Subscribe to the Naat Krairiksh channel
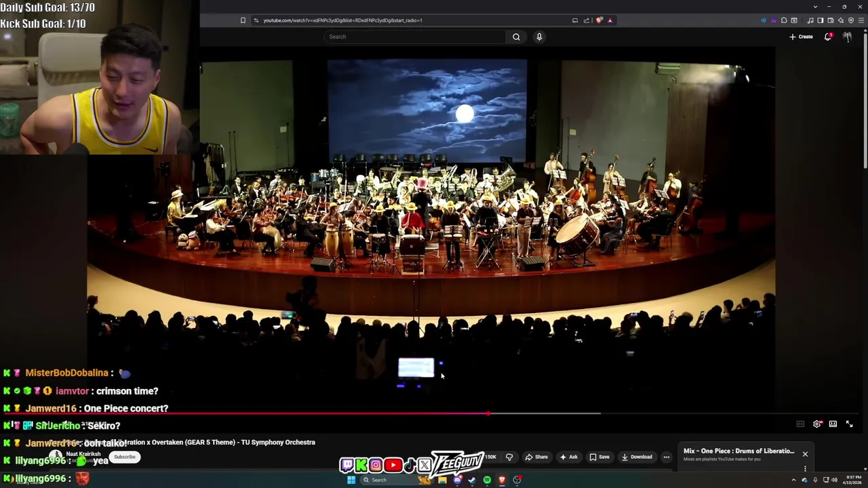 (125, 457)
